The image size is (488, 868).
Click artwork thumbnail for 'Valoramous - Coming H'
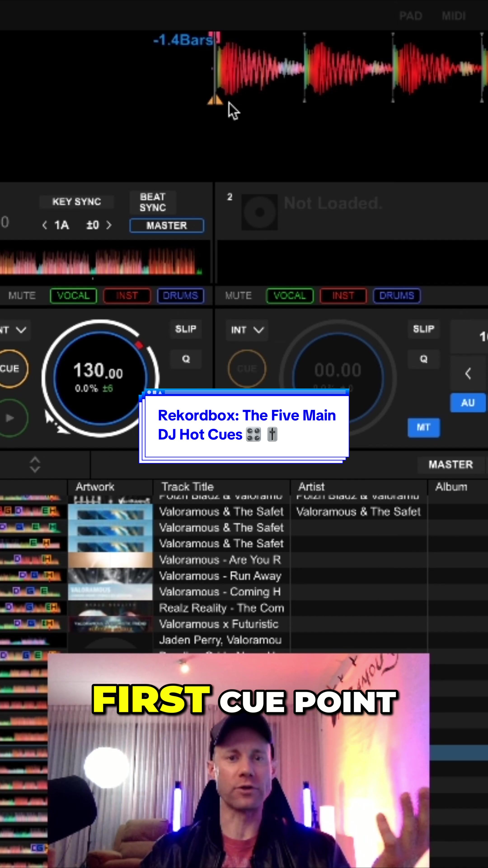110,592
